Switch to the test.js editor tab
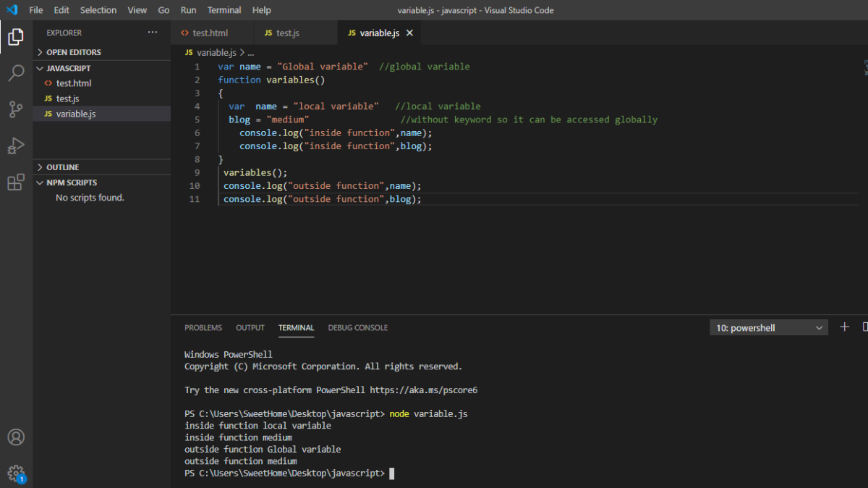The width and height of the screenshot is (868, 488). (287, 33)
